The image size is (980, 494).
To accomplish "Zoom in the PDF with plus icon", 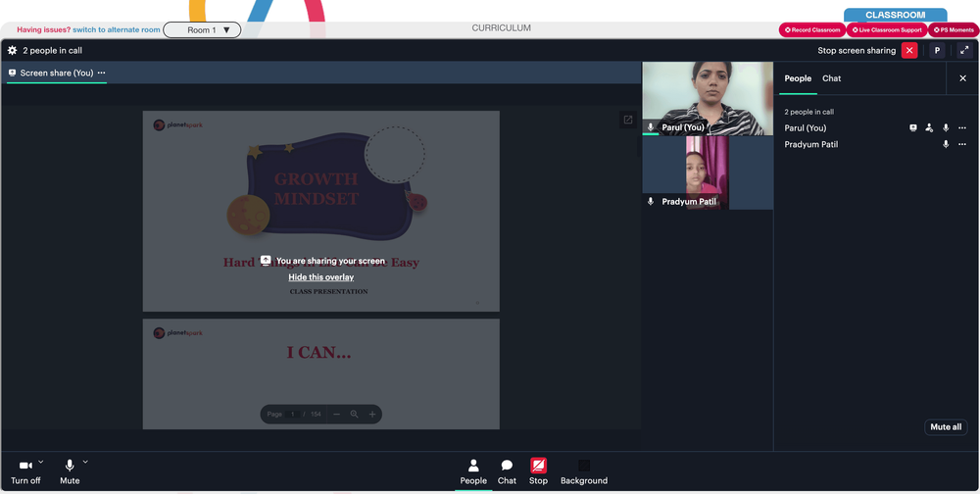I will tap(371, 414).
